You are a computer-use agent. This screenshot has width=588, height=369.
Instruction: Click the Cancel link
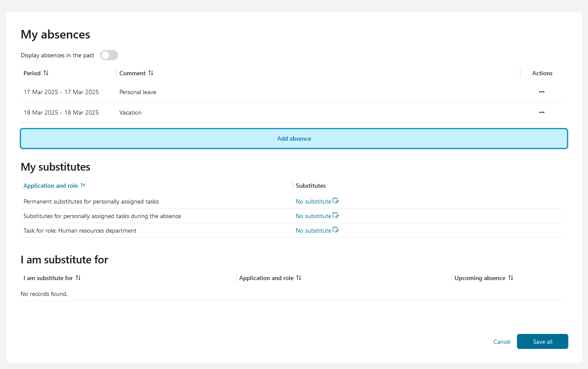[502, 342]
